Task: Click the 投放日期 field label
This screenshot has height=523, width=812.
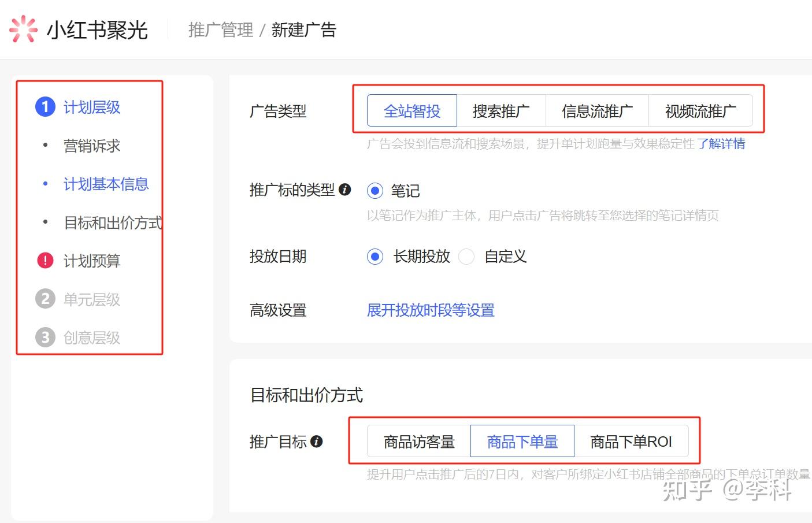Action: [x=278, y=257]
